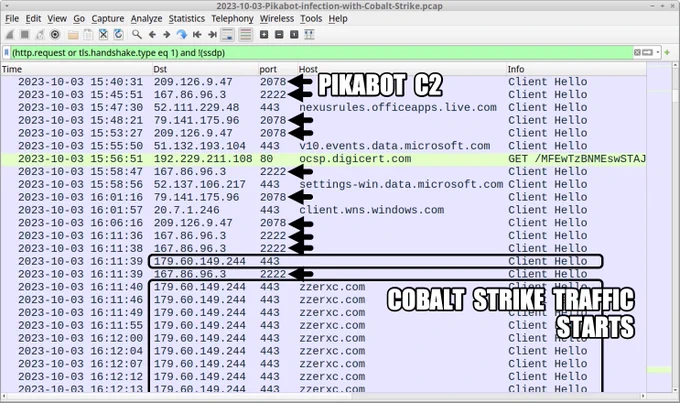Select the ocsp.digicert.com packet row
The height and width of the screenshot is (403, 680).
pyautogui.click(x=324, y=159)
